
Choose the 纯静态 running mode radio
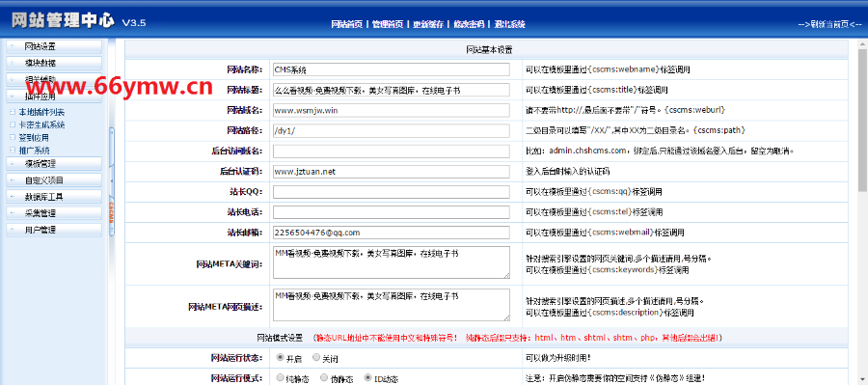pyautogui.click(x=280, y=377)
